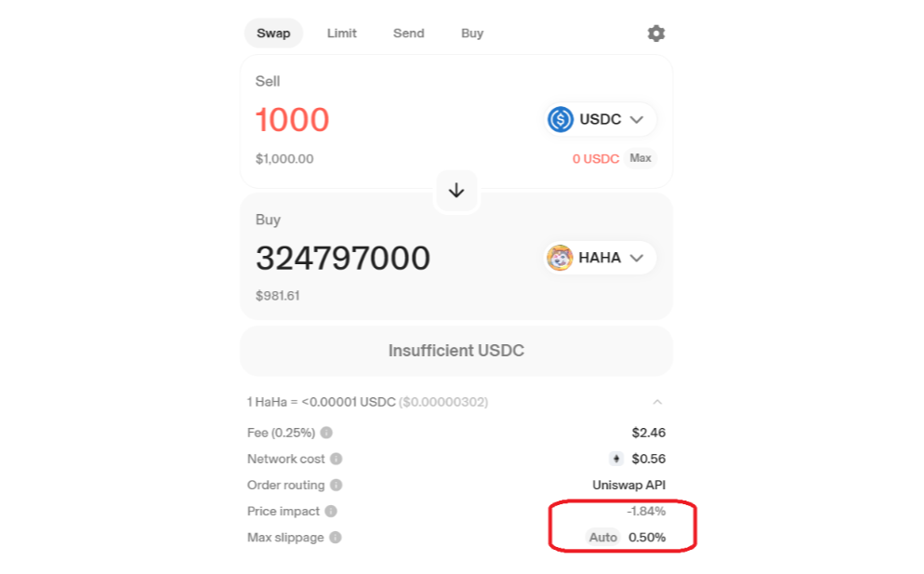
Task: Click the Max slippage info icon
Action: coord(337,537)
